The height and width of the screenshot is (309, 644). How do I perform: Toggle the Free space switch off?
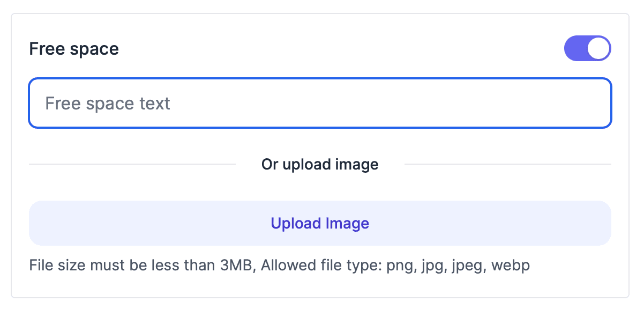tap(587, 49)
